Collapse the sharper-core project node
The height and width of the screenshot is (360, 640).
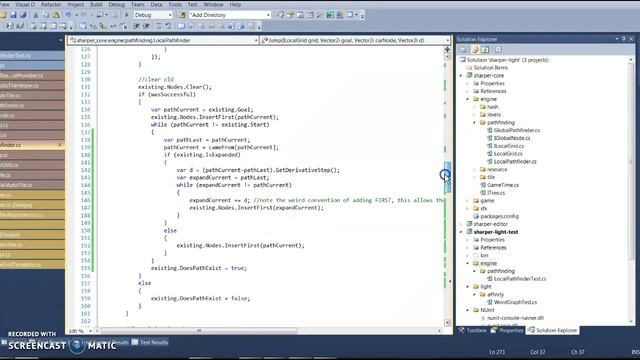pyautogui.click(x=461, y=76)
